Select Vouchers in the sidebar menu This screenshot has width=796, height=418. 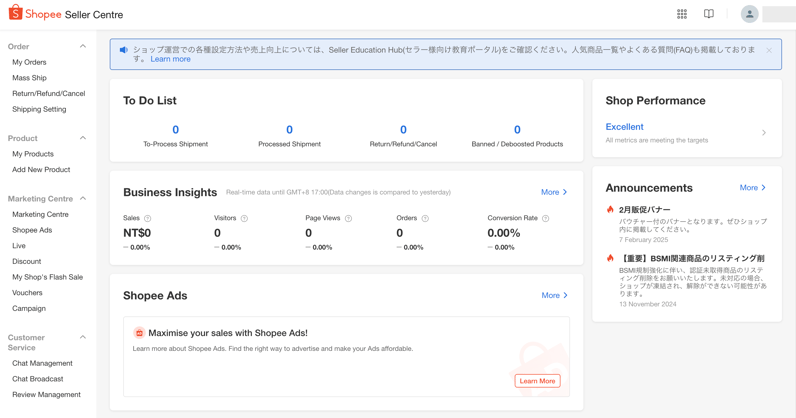pyautogui.click(x=27, y=293)
